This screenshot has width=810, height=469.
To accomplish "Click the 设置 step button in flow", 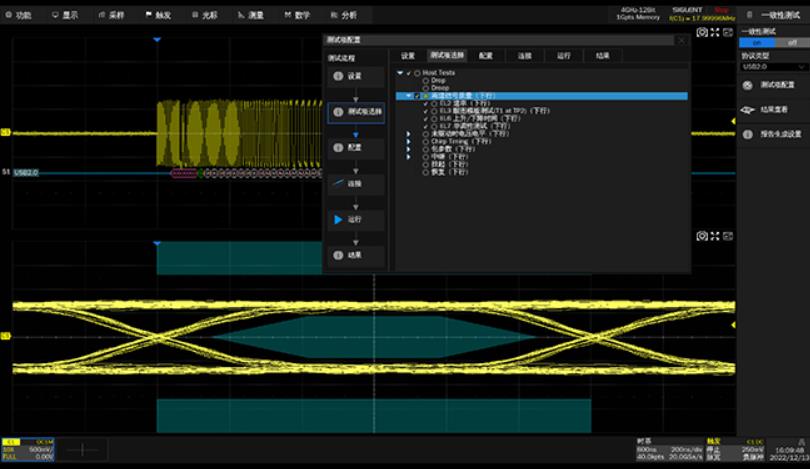I will (x=355, y=76).
